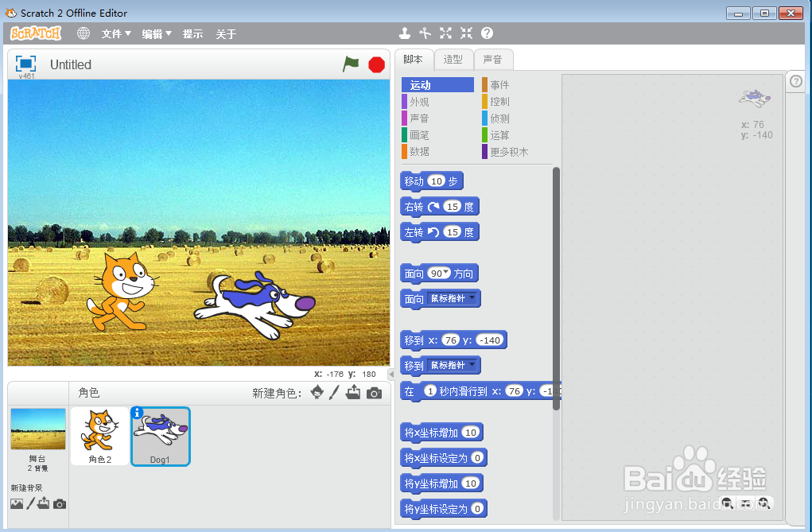Click the Scratch logo
The width and height of the screenshot is (812, 532).
point(36,33)
